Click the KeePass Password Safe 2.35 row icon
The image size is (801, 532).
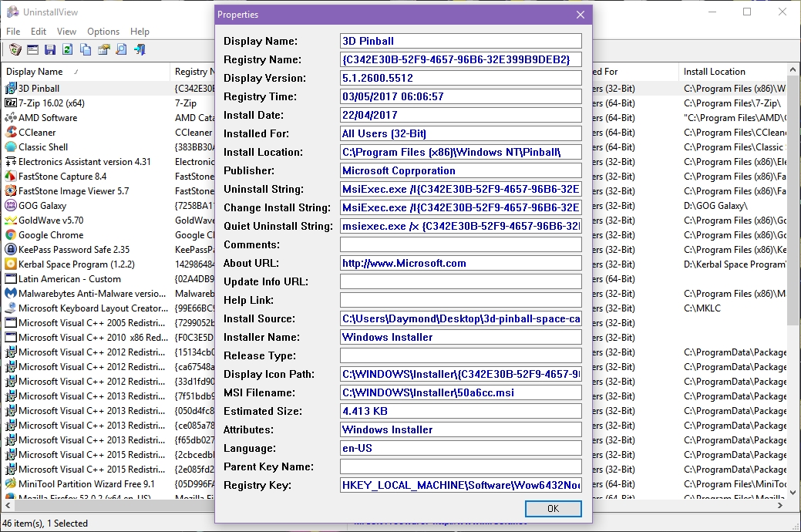pos(11,249)
